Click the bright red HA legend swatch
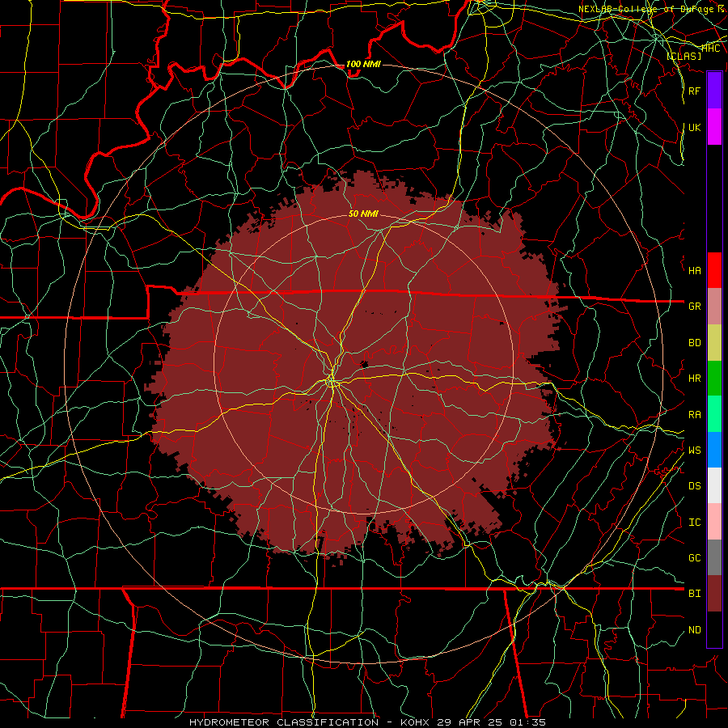The image size is (728, 728). pos(714,270)
